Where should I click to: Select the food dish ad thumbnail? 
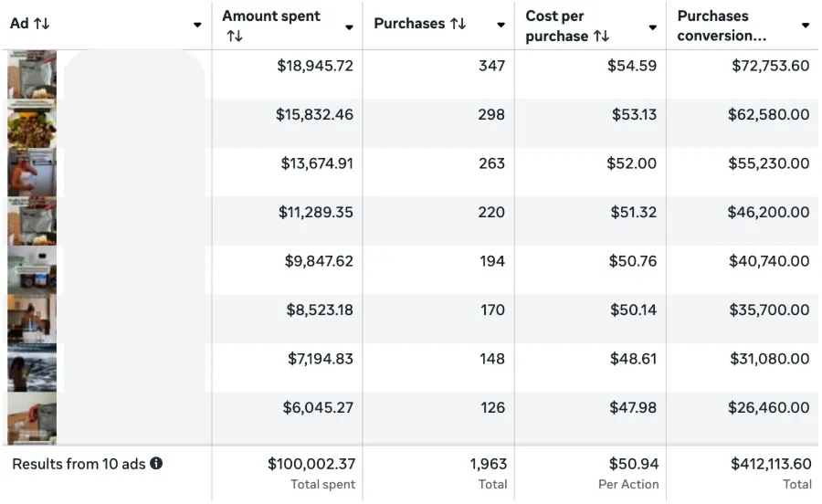click(32, 123)
